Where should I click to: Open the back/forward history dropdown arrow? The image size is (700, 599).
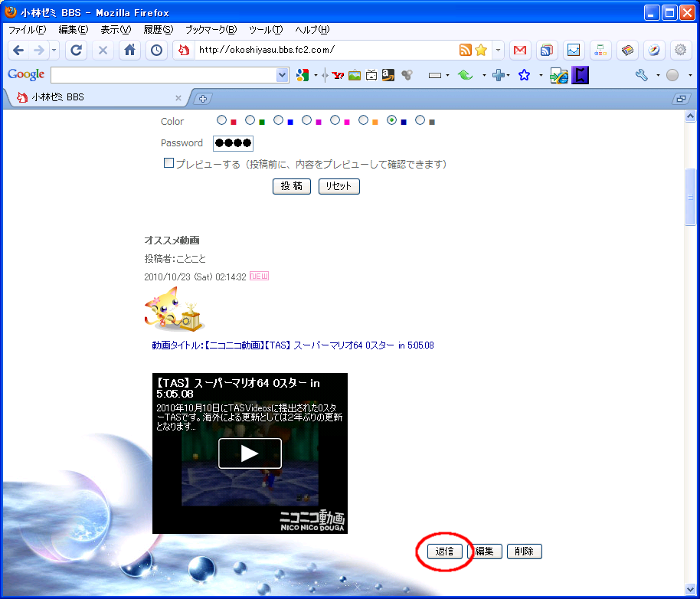tap(54, 51)
